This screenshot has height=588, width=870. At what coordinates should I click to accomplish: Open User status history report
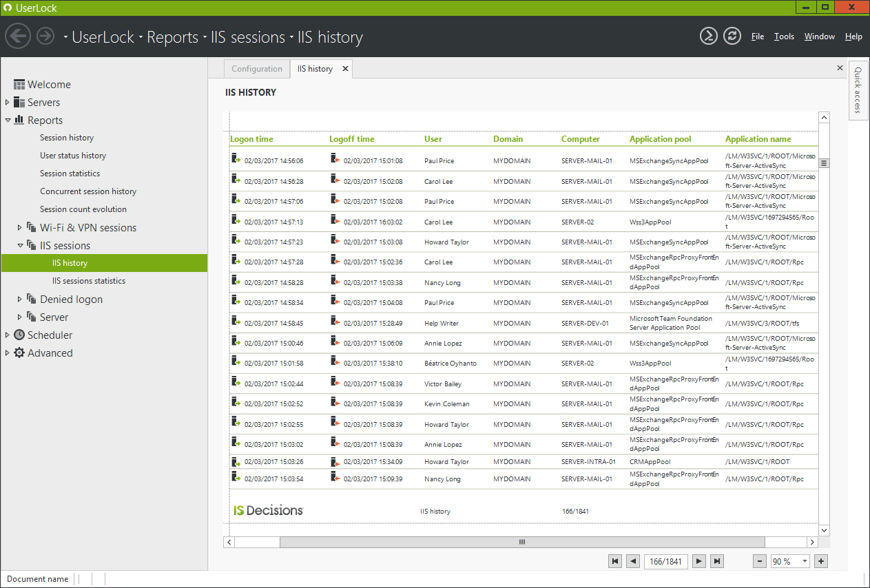click(x=73, y=156)
